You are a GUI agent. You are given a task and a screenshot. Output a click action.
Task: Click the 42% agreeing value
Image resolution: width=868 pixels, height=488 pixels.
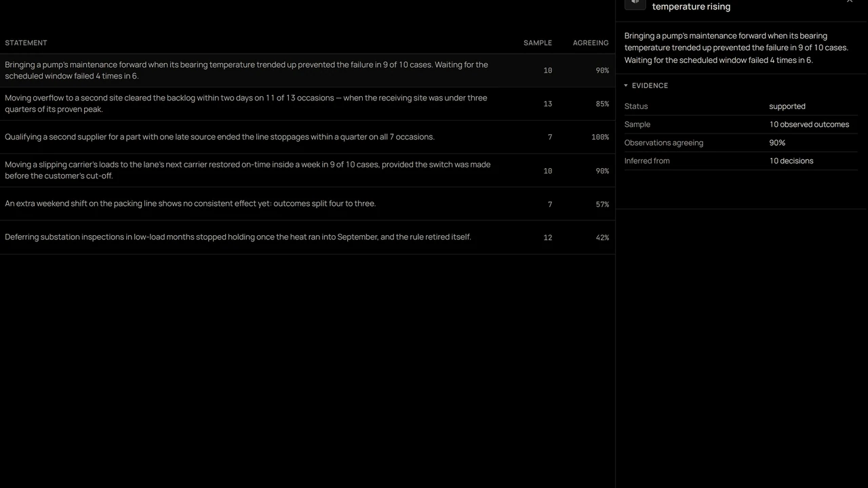[602, 238]
